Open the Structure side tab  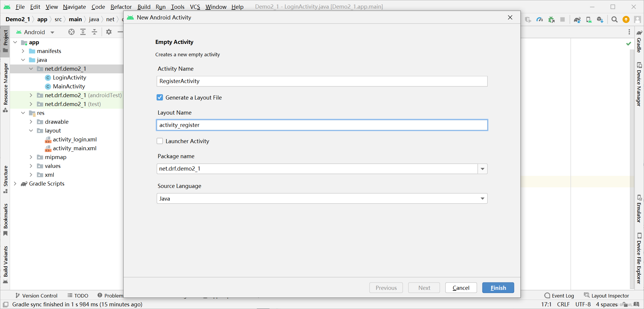click(5, 179)
